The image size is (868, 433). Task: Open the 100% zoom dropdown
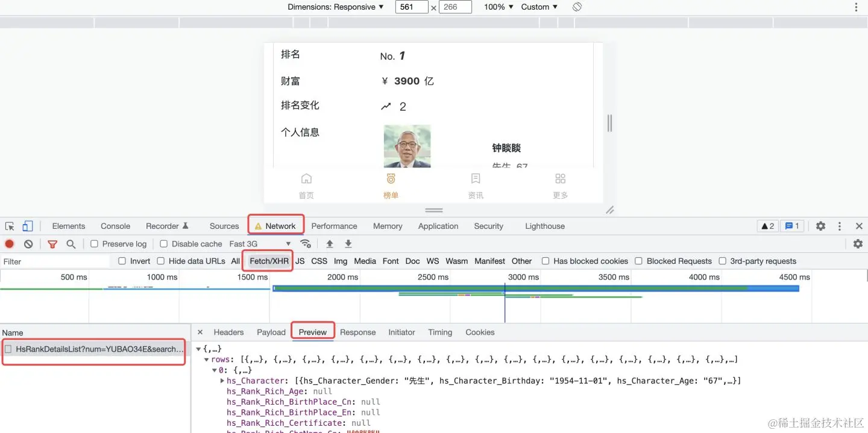point(498,7)
